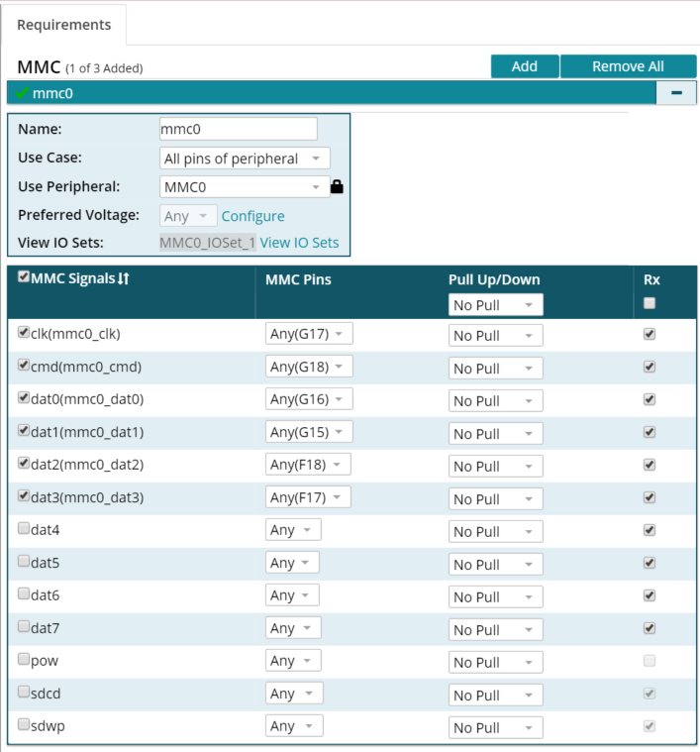Image resolution: width=700 pixels, height=752 pixels.
Task: Click the green checkmark on mmc0 header
Action: point(23,92)
